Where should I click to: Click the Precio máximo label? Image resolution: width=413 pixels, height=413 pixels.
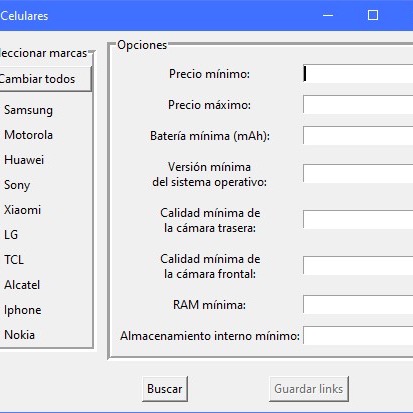(209, 105)
